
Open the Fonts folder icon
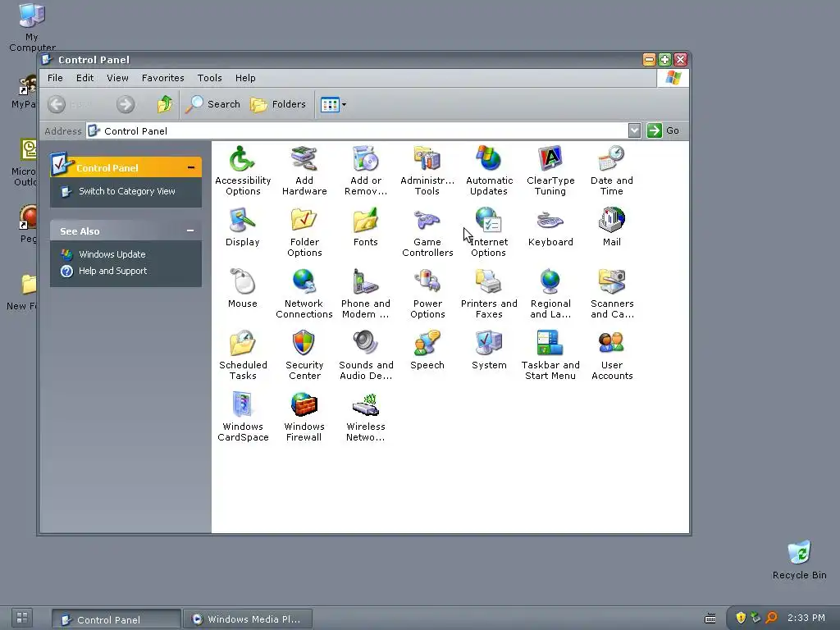click(x=366, y=226)
